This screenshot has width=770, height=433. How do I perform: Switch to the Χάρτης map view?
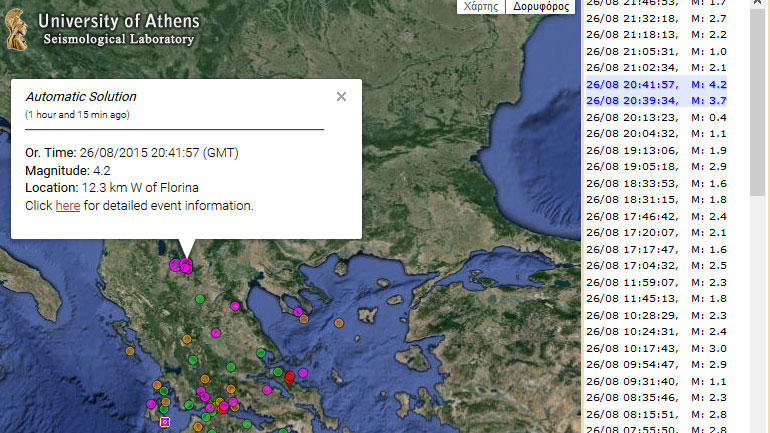point(480,6)
